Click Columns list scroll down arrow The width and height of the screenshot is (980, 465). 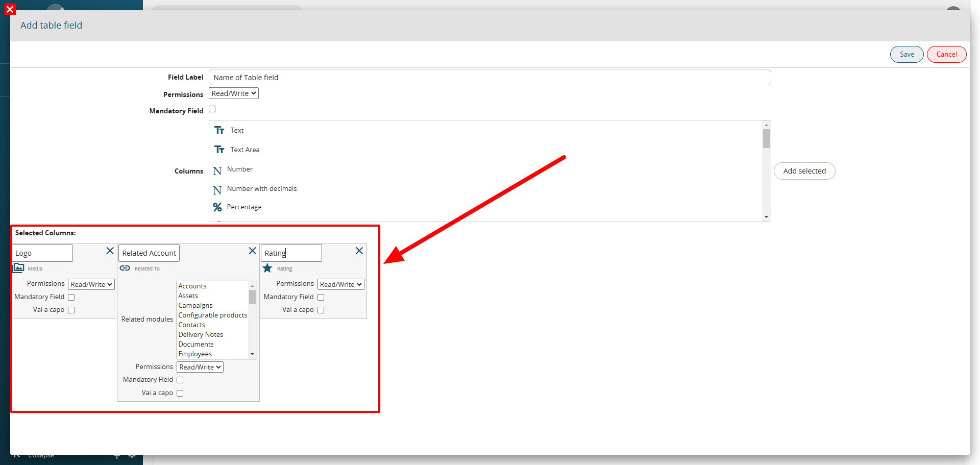point(766,217)
